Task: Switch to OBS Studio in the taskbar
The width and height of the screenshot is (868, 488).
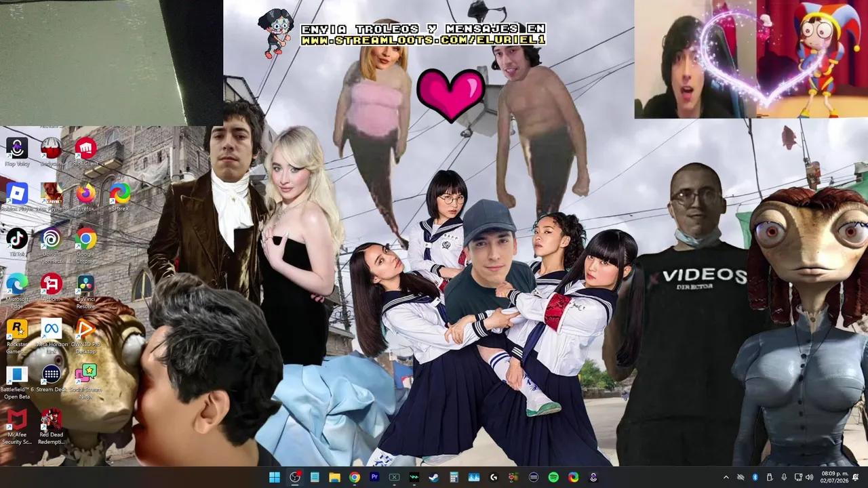Action: pyautogui.click(x=295, y=477)
